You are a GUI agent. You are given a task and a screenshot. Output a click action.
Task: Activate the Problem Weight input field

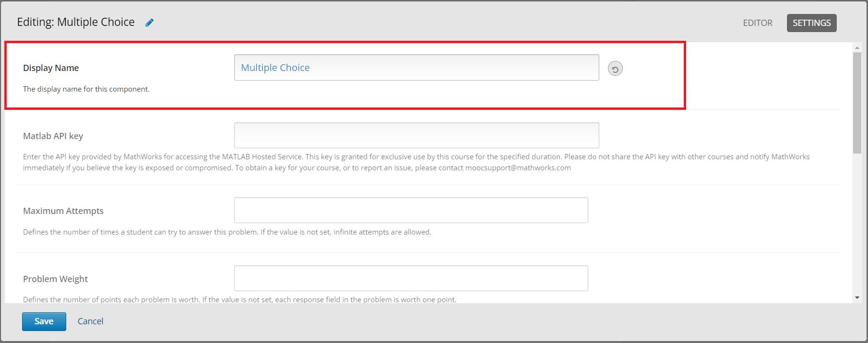point(411,278)
